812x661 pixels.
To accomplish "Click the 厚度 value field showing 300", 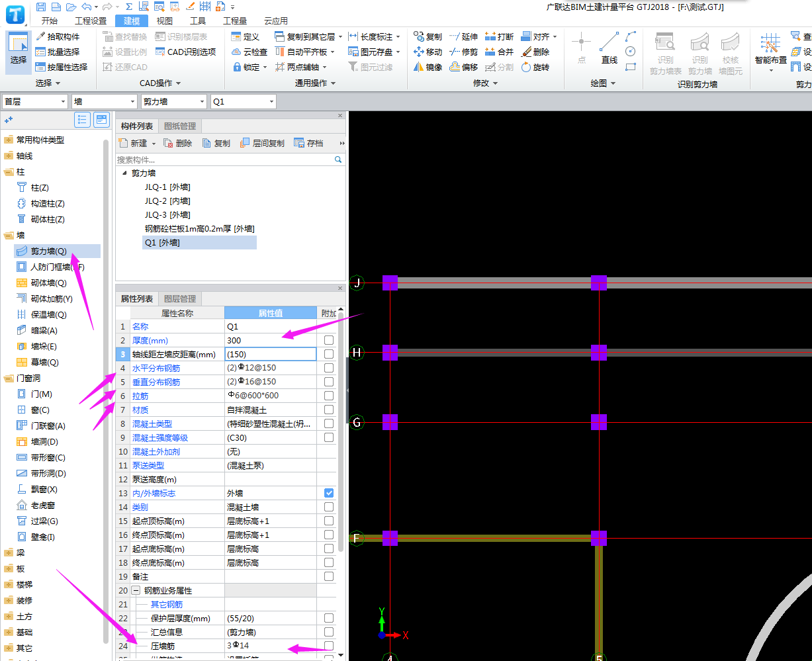I will pyautogui.click(x=271, y=340).
